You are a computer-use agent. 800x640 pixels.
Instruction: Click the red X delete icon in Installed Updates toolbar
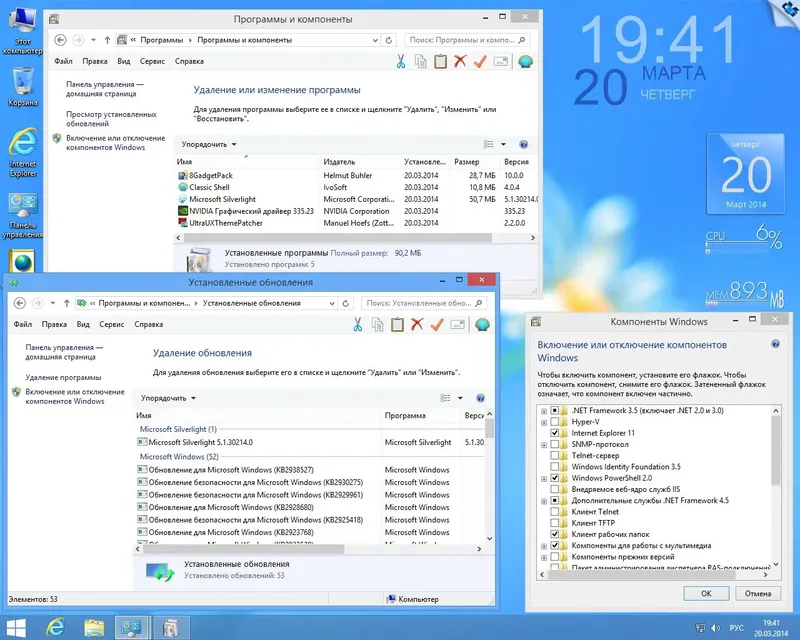417,324
